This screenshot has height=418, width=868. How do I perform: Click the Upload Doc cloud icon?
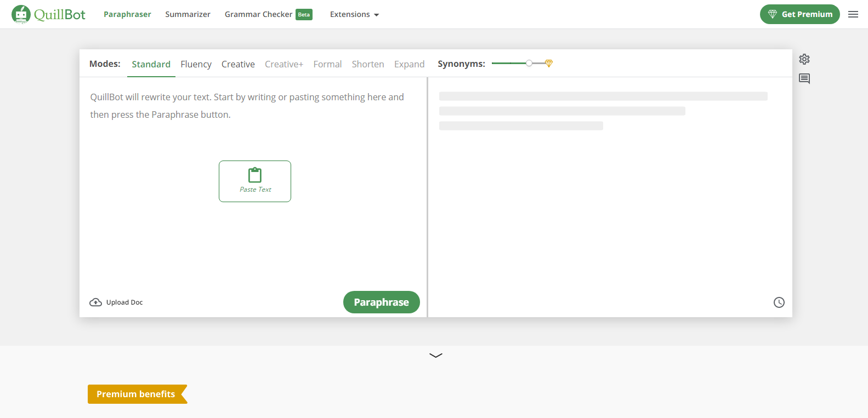[95, 302]
